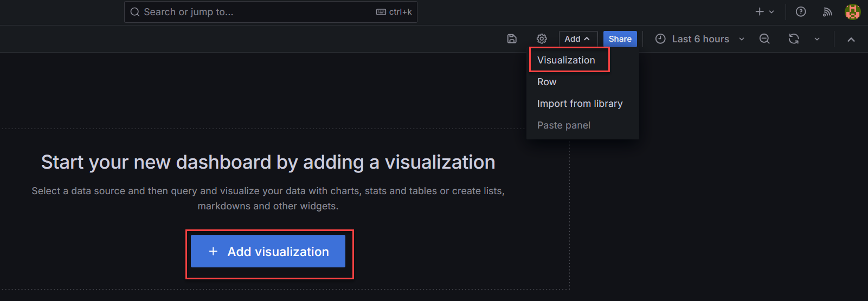Choose Row in the Add menu
The height and width of the screenshot is (301, 868).
tap(547, 82)
